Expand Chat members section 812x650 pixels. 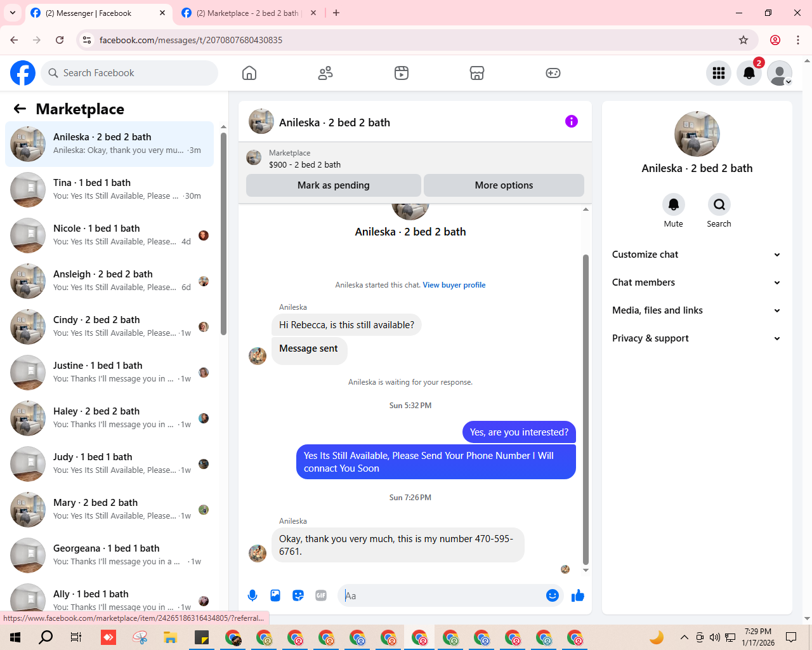(x=697, y=282)
